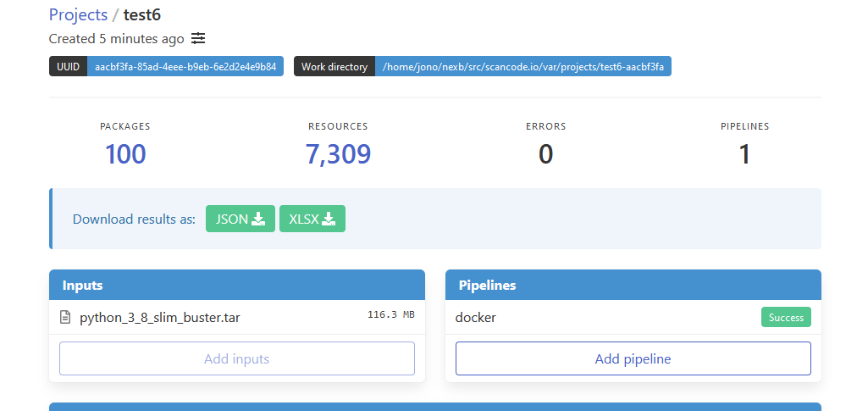This screenshot has height=411, width=868.
Task: Click the file icon beside python_3_8_slim_buster.tar
Action: 65,318
